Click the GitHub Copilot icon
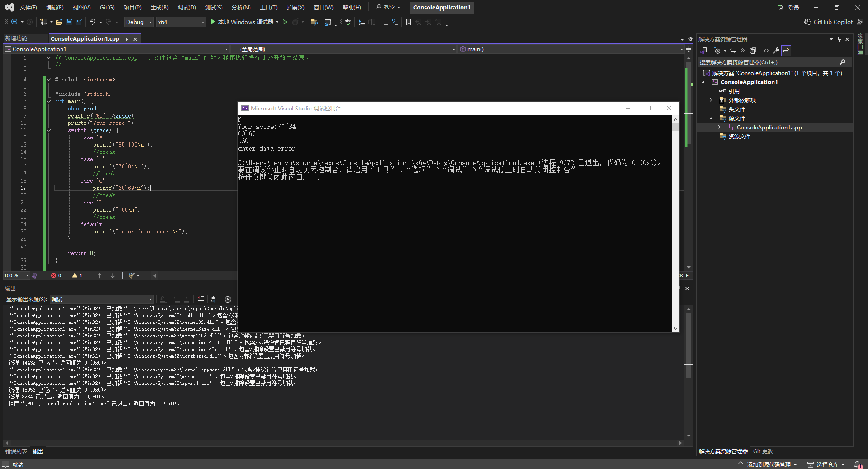 pyautogui.click(x=807, y=22)
